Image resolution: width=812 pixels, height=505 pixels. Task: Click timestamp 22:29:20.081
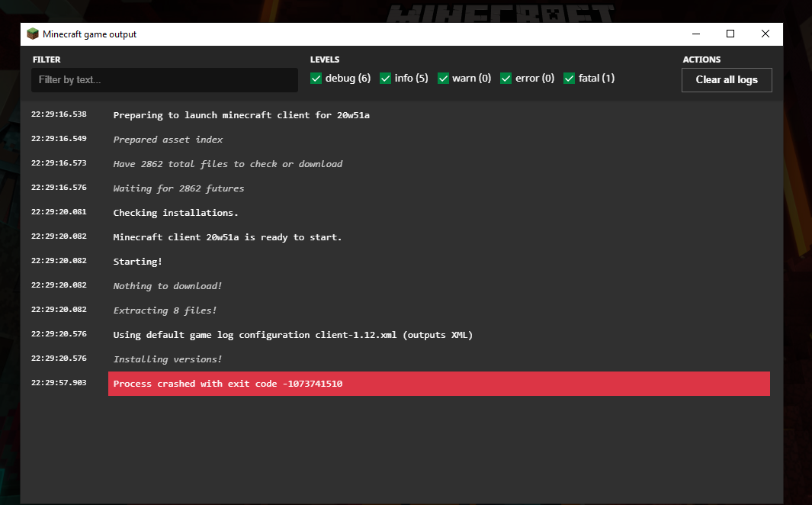[59, 212]
